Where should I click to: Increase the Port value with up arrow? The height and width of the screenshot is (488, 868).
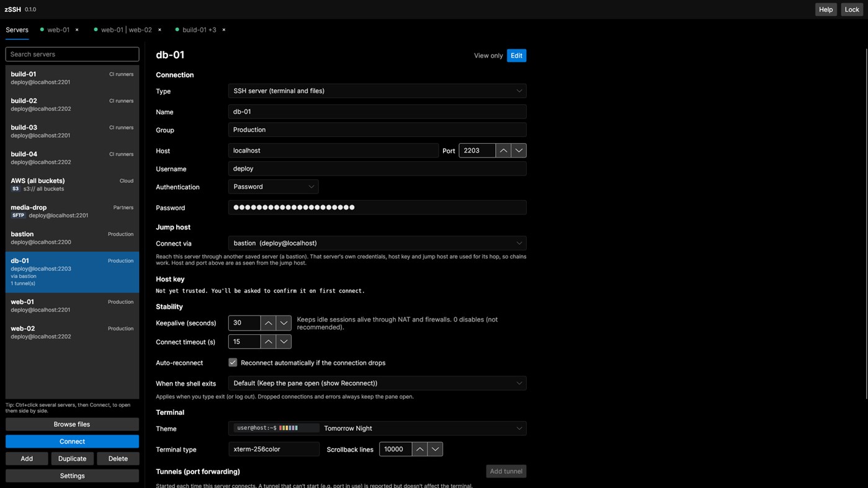pos(503,151)
